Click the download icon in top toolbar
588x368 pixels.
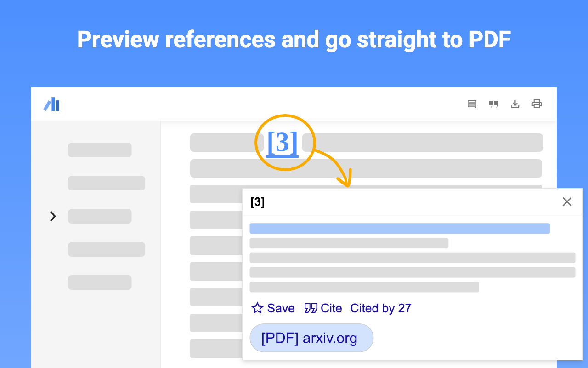tap(515, 104)
